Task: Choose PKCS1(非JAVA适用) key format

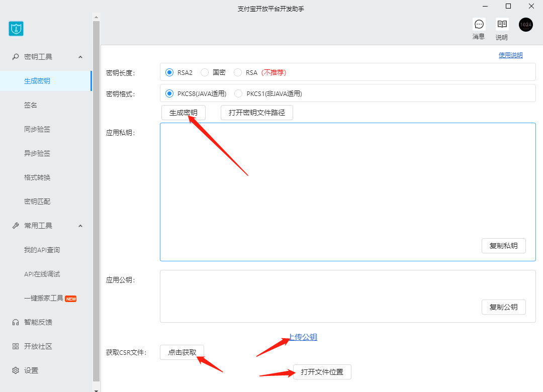Action: pos(238,93)
